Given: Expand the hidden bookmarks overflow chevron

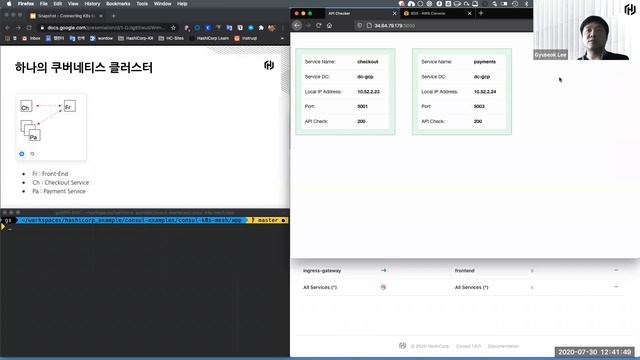Looking at the screenshot, I should click(x=282, y=38).
